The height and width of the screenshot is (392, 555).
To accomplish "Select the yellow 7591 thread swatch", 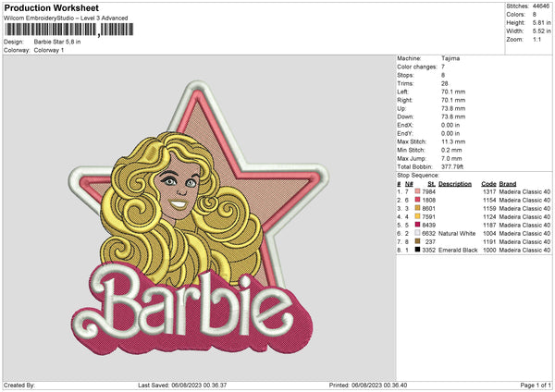I will click(x=418, y=216).
